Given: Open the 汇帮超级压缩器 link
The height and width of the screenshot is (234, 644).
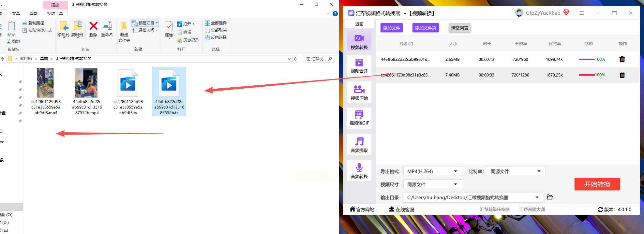Looking at the screenshot, I should coord(495,210).
